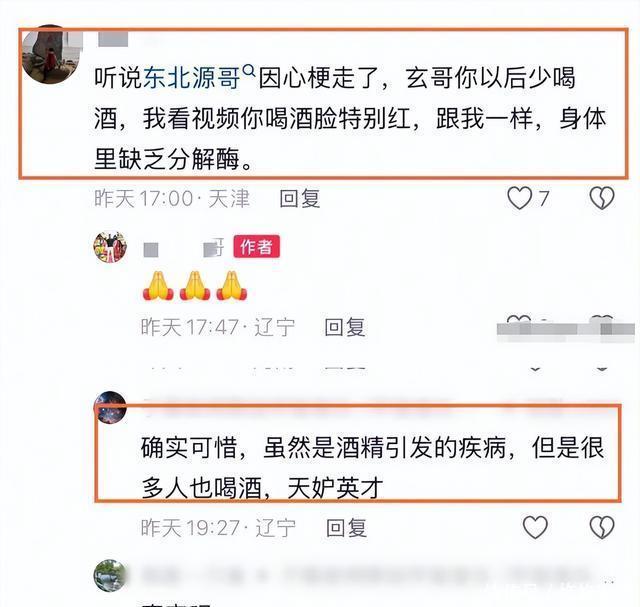Open the author's profile avatar

tap(110, 247)
